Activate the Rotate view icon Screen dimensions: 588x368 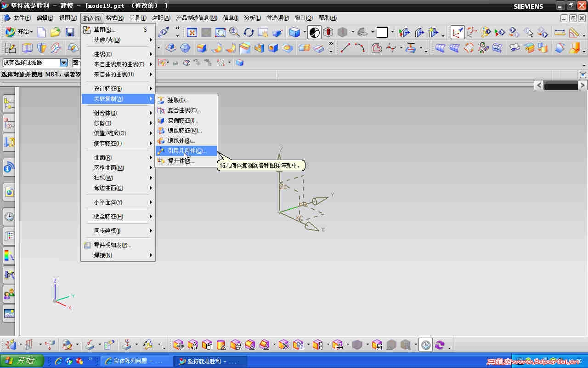click(x=249, y=32)
